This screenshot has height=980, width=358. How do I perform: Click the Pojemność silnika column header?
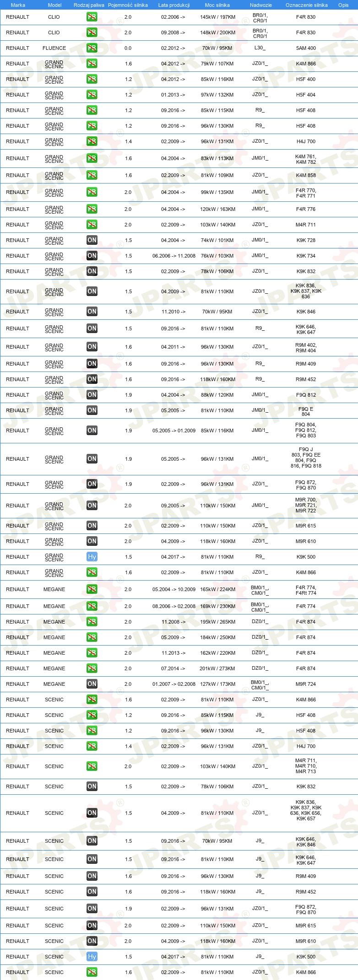128,5
